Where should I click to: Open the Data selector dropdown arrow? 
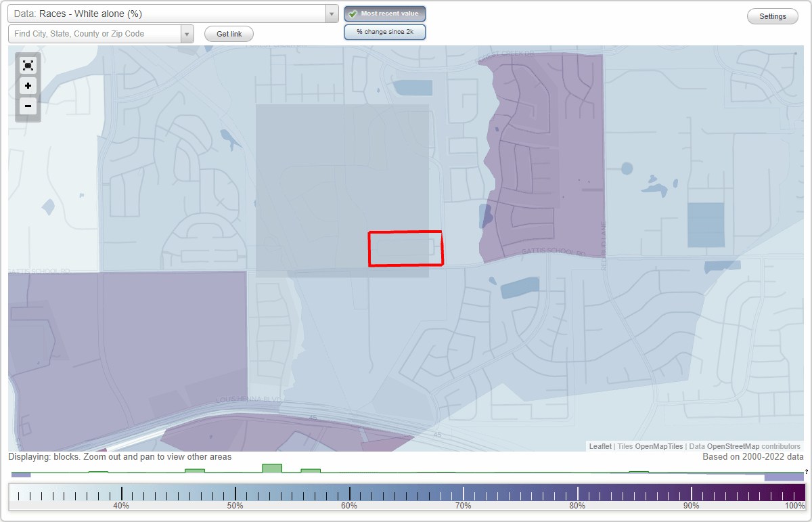click(x=332, y=14)
